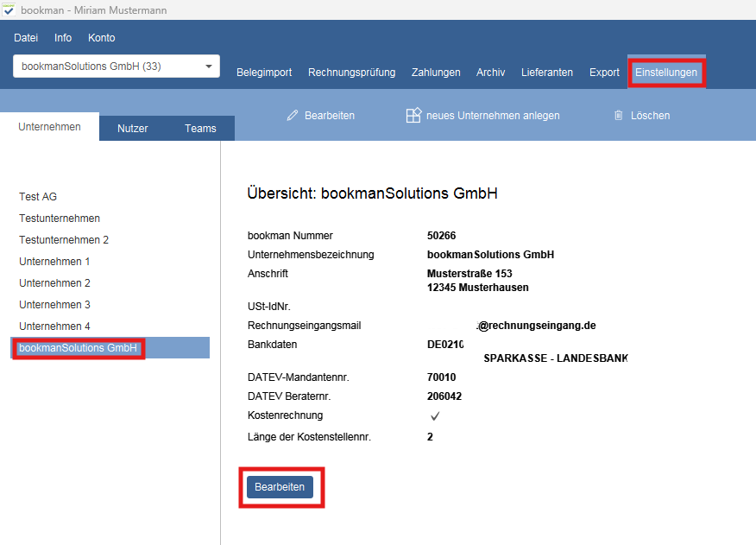
Task: Open the bookmanSolutions GmbH (33) company dropdown
Action: (x=117, y=67)
